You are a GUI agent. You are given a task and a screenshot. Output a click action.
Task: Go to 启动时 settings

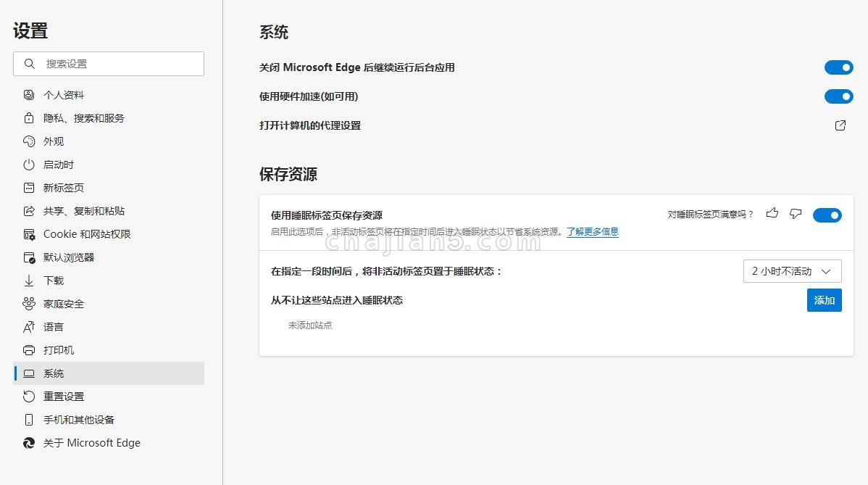(109, 165)
